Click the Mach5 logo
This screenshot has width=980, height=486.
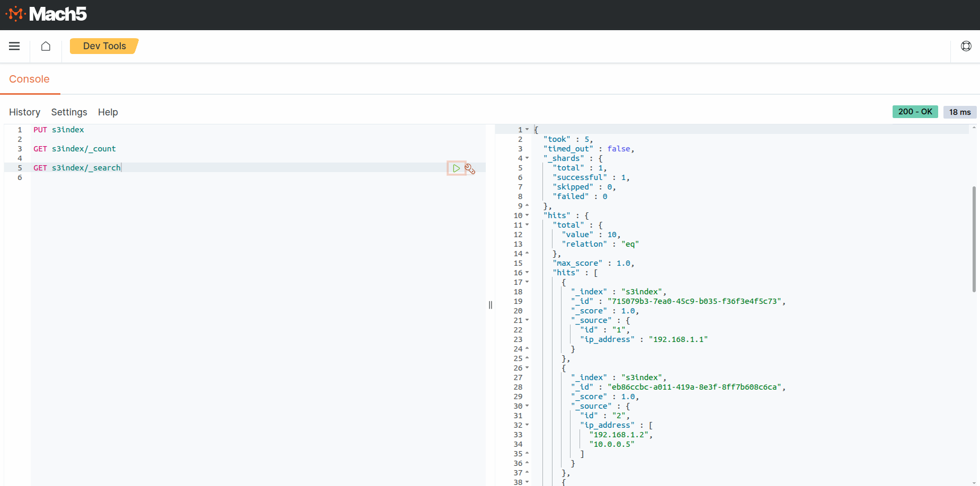[47, 14]
